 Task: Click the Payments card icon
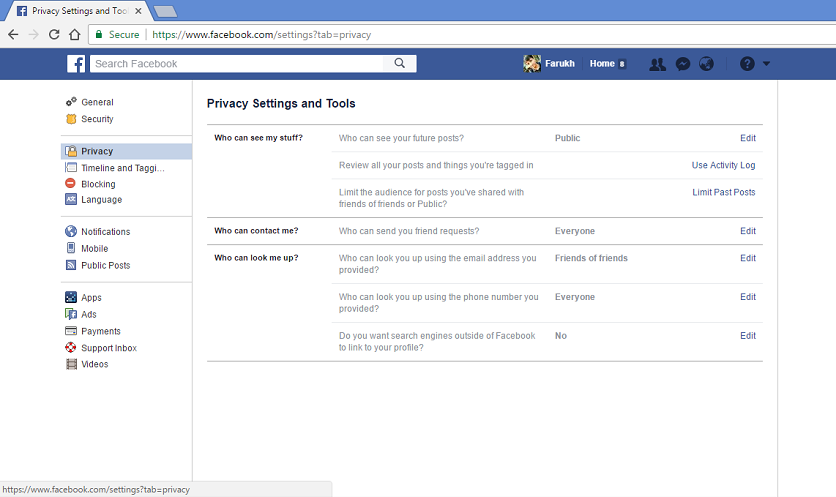pos(71,331)
